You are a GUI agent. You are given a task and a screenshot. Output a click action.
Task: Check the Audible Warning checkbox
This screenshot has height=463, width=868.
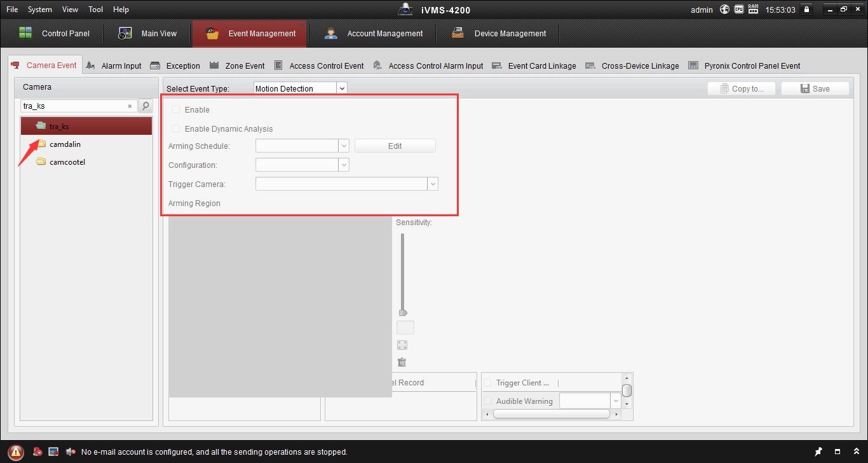(x=488, y=401)
